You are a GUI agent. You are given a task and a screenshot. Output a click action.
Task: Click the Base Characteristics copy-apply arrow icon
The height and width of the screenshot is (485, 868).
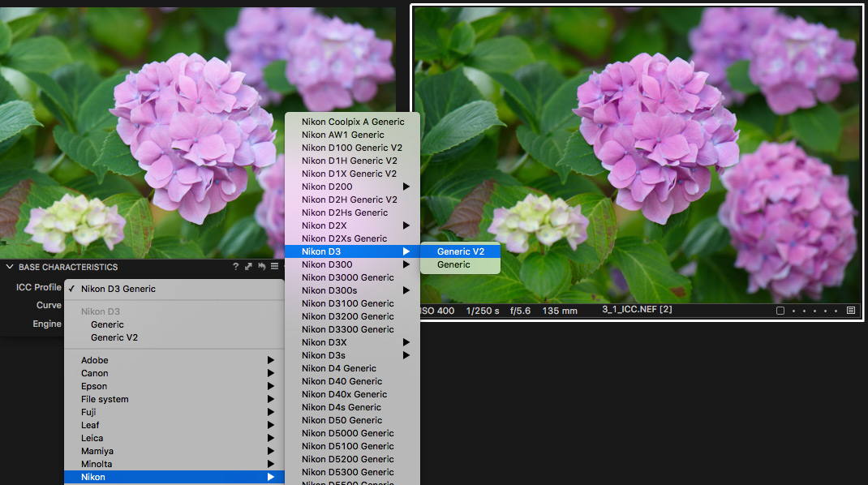[248, 266]
